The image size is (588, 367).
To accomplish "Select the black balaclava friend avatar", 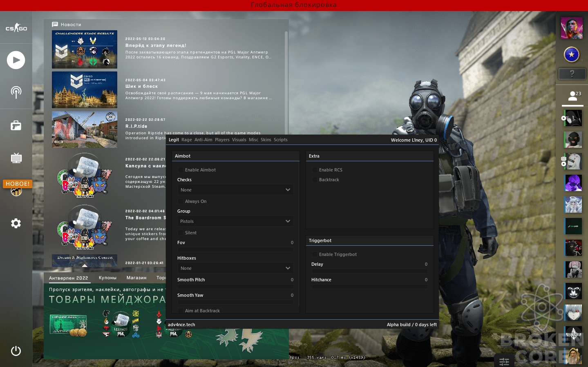I will [573, 140].
